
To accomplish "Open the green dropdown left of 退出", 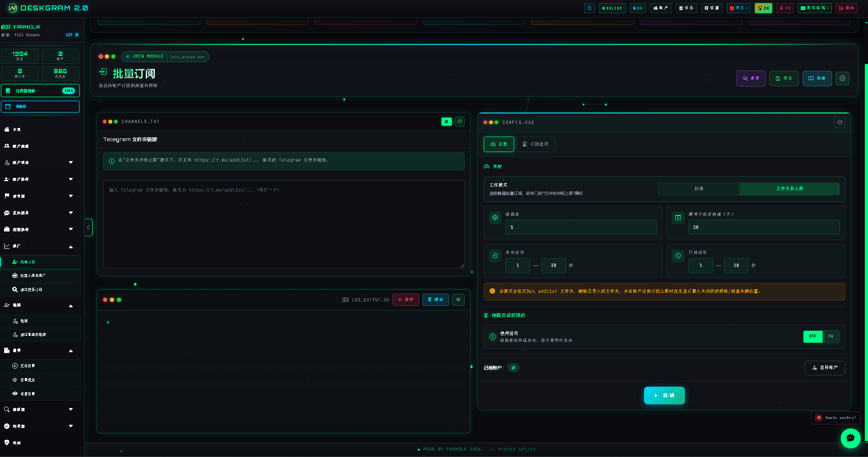I will tap(814, 8).
